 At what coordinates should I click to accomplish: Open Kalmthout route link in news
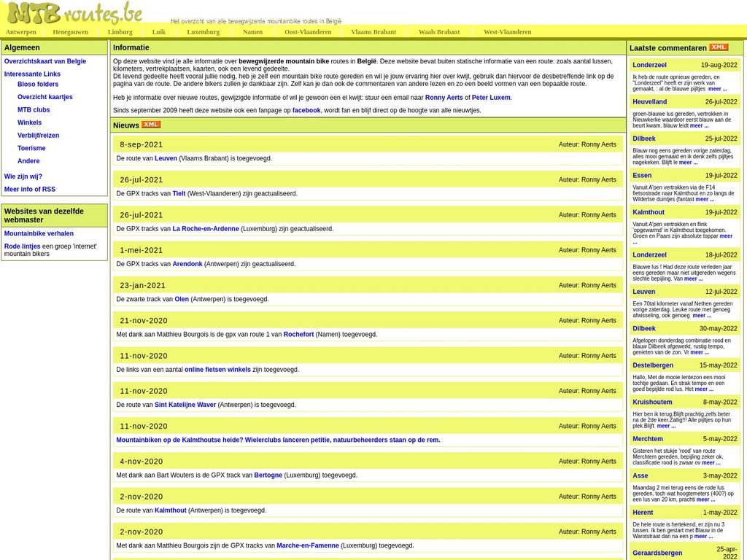tap(171, 510)
